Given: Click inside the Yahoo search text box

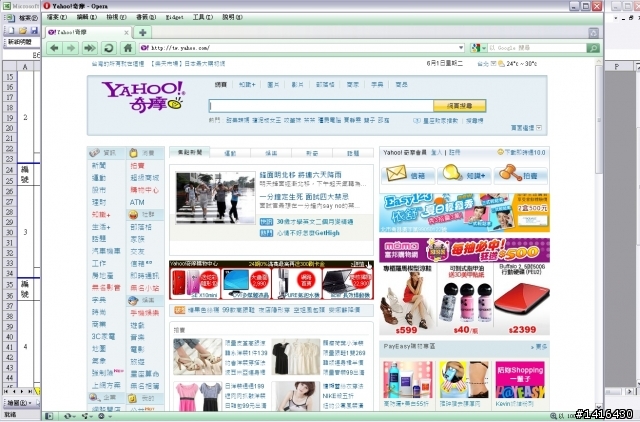Looking at the screenshot, I should click(x=321, y=106).
